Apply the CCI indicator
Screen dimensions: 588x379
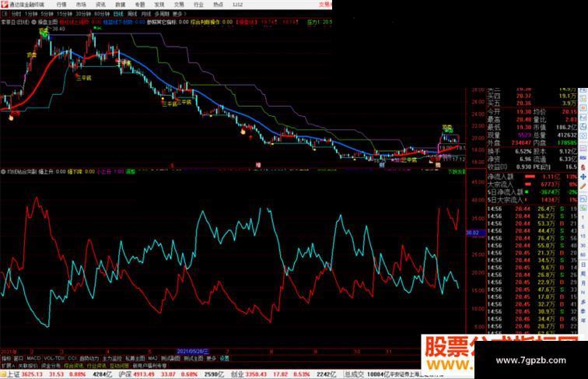(x=72, y=358)
